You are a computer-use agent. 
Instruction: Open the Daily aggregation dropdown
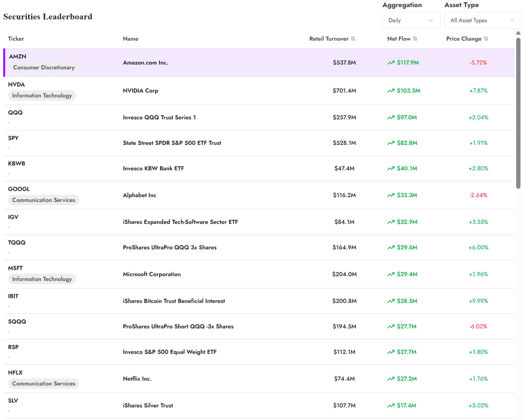click(x=411, y=21)
